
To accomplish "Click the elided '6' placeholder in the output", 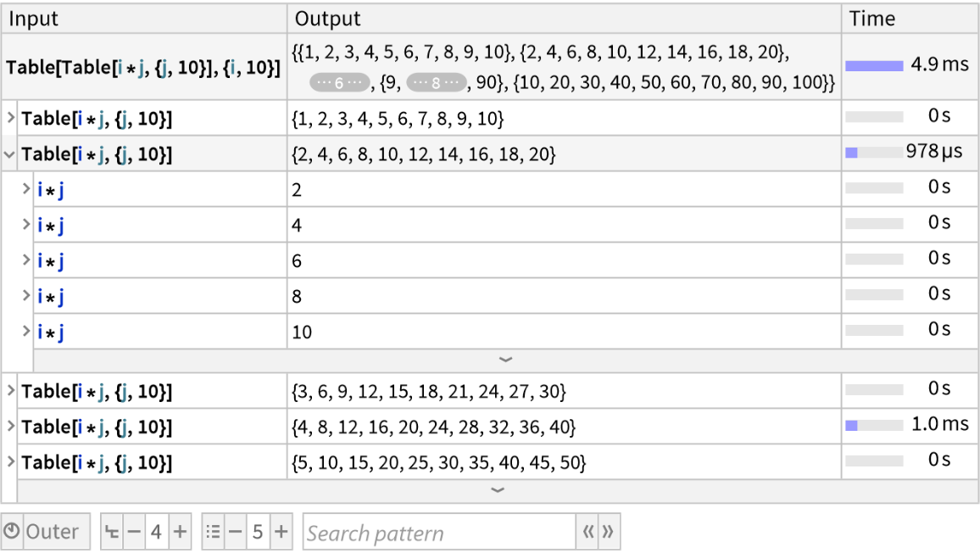I will click(x=339, y=83).
